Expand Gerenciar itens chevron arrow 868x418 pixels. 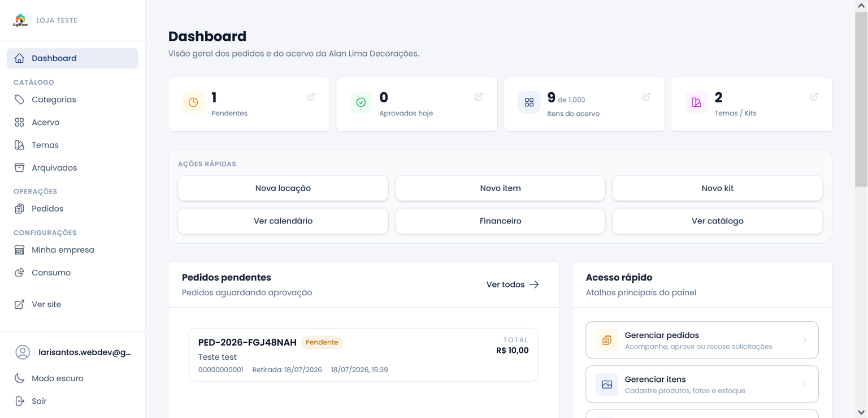[x=805, y=384]
